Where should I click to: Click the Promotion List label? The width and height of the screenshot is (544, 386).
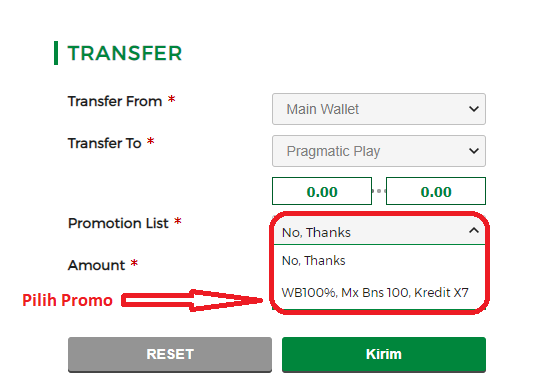118,223
